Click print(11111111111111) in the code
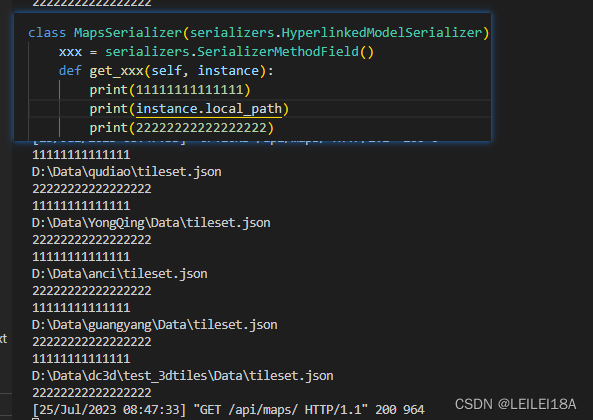Screen dimensions: 593x420 pos(170,90)
